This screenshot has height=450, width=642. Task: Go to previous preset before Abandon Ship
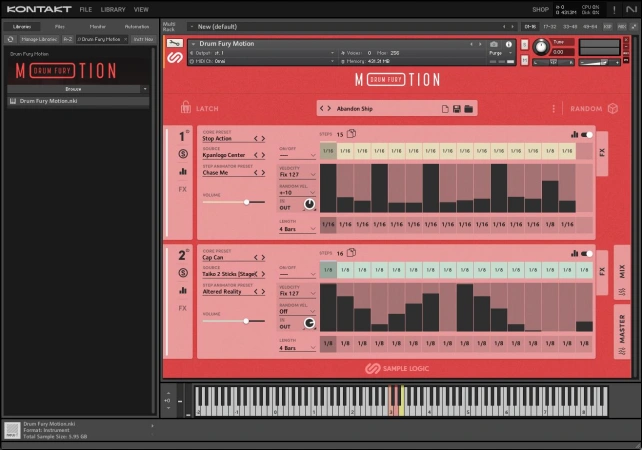322,109
